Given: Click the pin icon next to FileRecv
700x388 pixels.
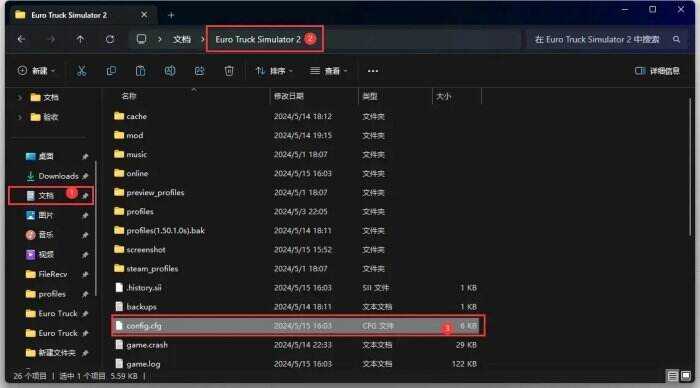Looking at the screenshot, I should pos(85,275).
